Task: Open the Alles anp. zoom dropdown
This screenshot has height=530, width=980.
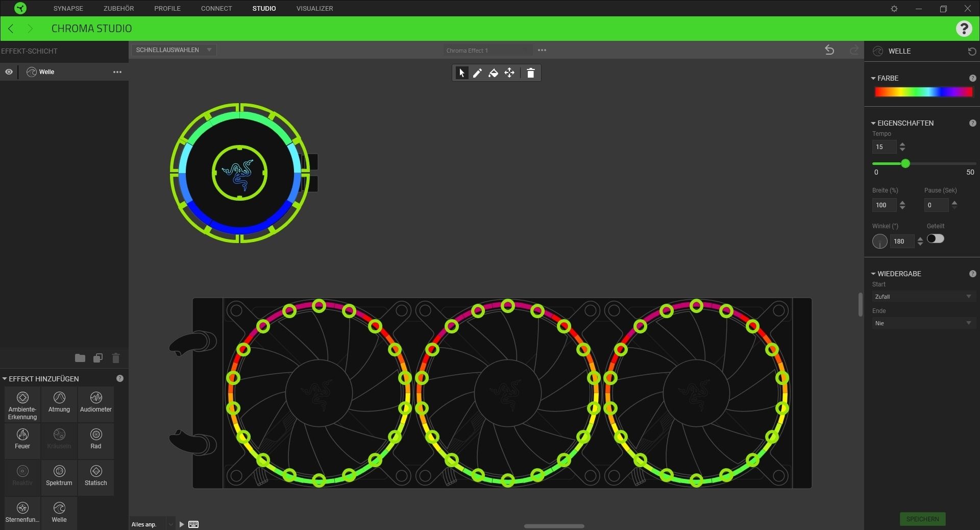Action: click(x=152, y=524)
